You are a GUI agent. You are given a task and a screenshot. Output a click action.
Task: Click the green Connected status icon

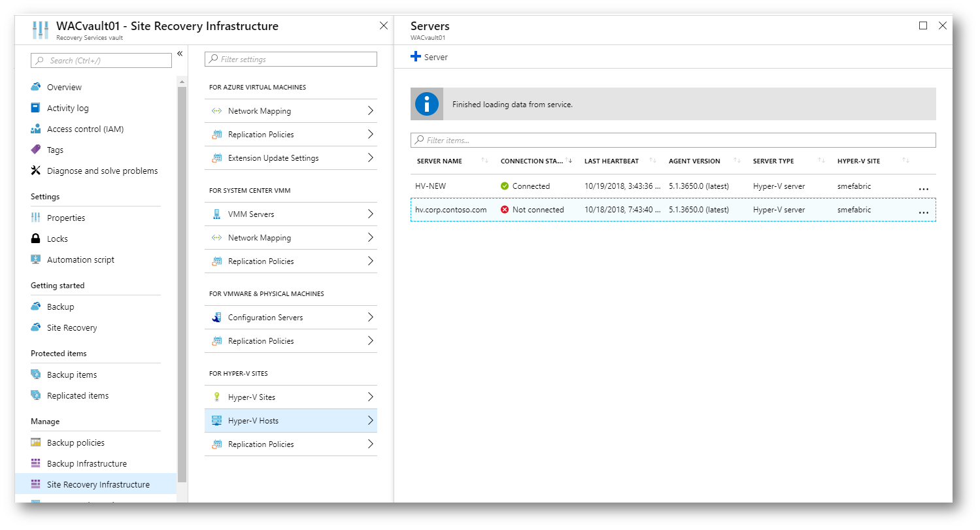click(x=505, y=186)
